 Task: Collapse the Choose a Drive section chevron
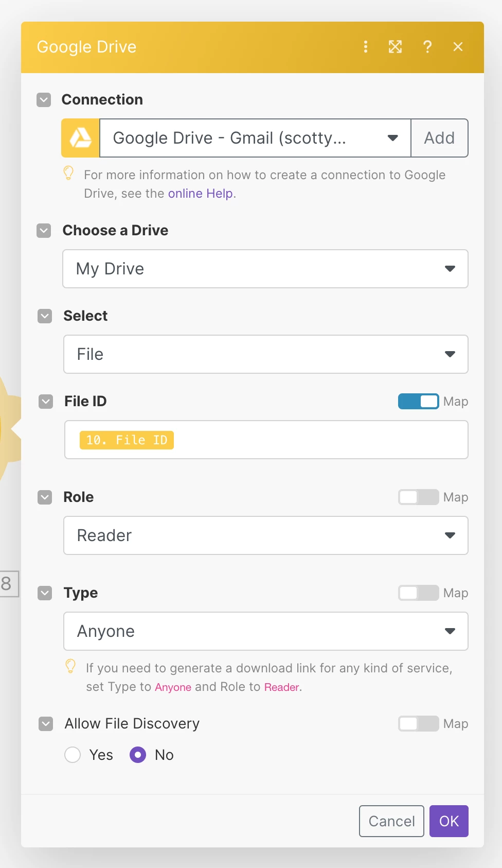[x=44, y=230]
